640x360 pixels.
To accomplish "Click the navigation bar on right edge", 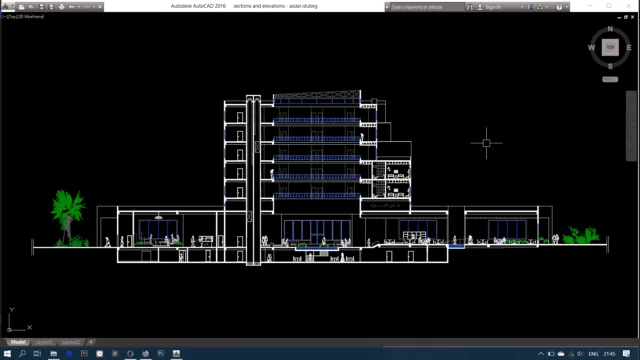I will coord(631,126).
